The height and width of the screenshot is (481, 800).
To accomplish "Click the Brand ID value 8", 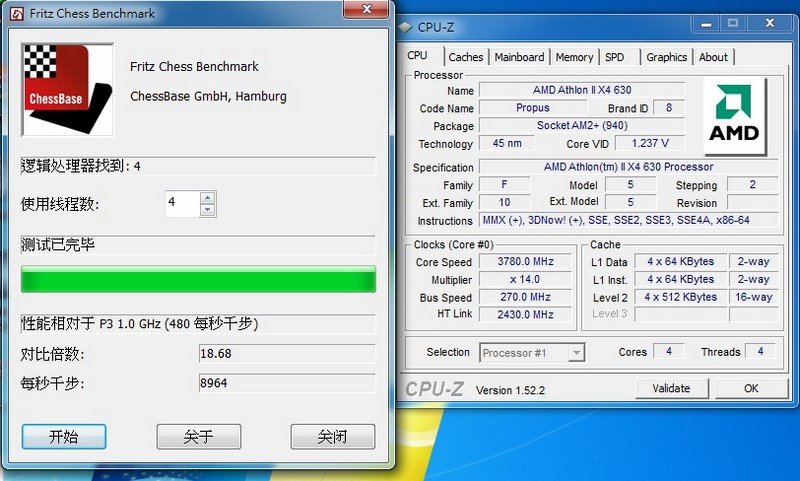I will click(x=669, y=108).
